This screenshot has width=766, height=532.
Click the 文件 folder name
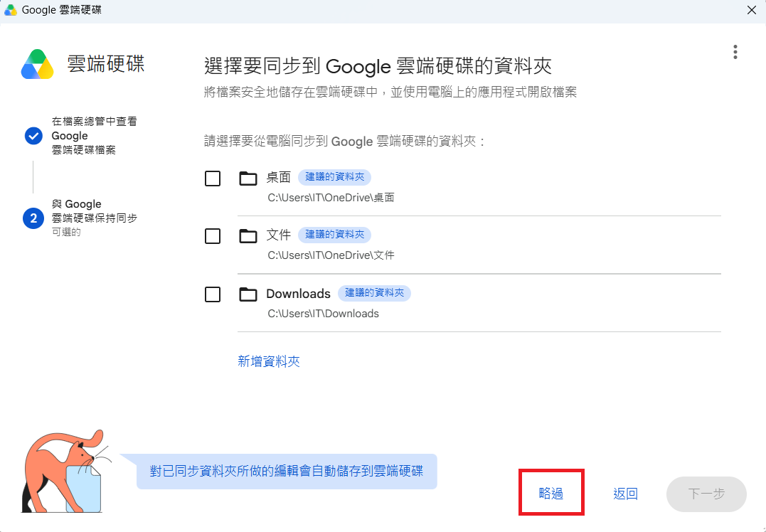(279, 235)
